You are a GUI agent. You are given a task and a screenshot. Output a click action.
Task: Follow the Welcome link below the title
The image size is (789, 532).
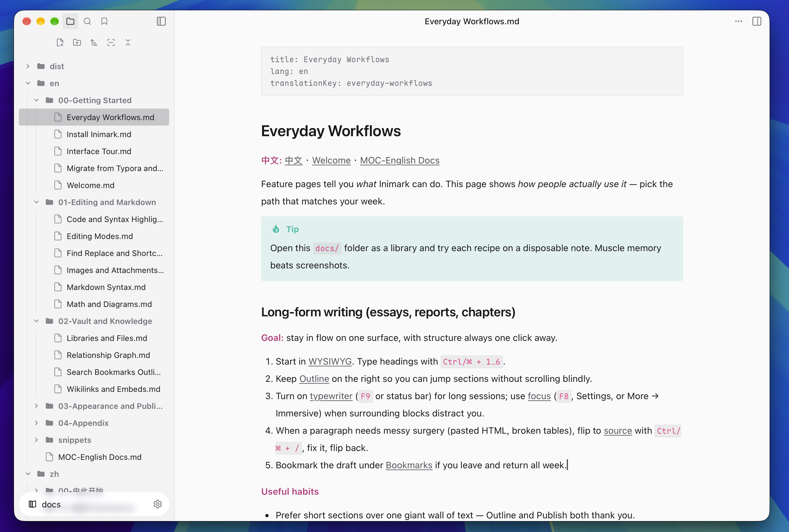pos(331,160)
